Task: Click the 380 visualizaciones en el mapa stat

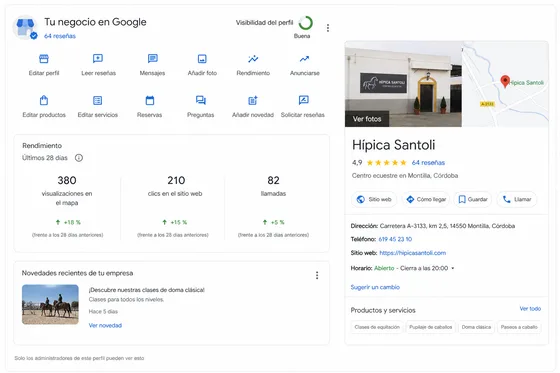Action: click(67, 190)
